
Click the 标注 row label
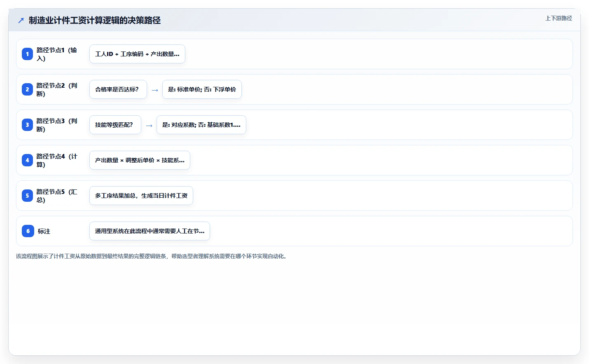pyautogui.click(x=44, y=231)
